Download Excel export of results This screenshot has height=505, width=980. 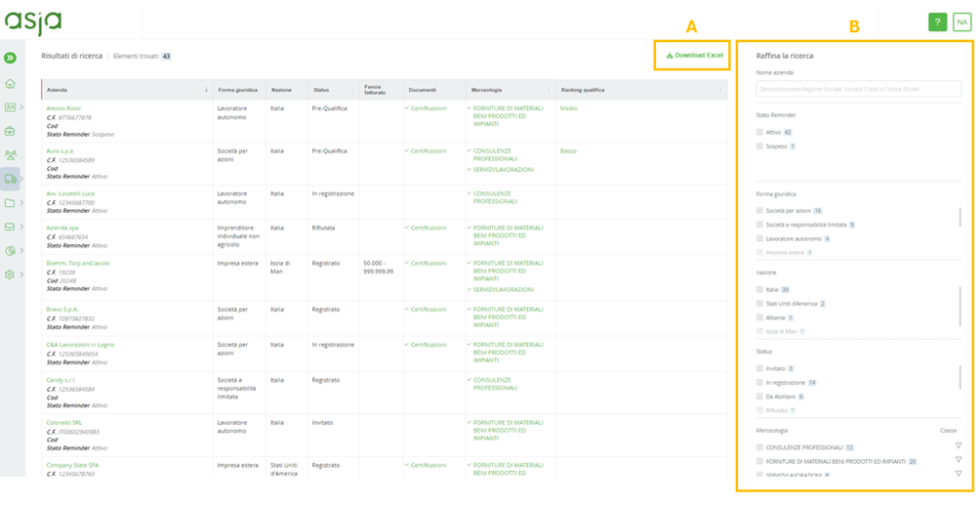[694, 55]
